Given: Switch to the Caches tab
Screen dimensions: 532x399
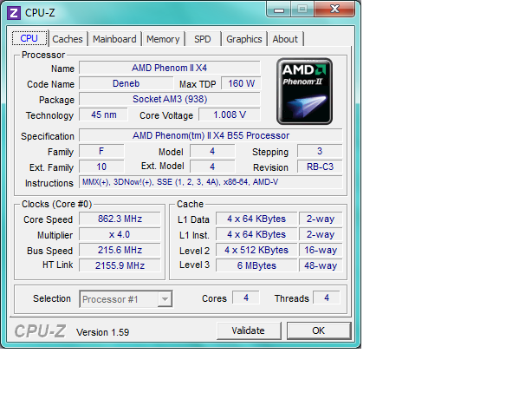Looking at the screenshot, I should point(68,39).
